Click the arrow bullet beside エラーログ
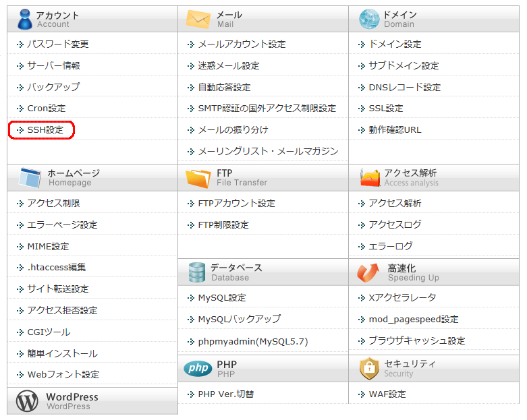 [362, 247]
